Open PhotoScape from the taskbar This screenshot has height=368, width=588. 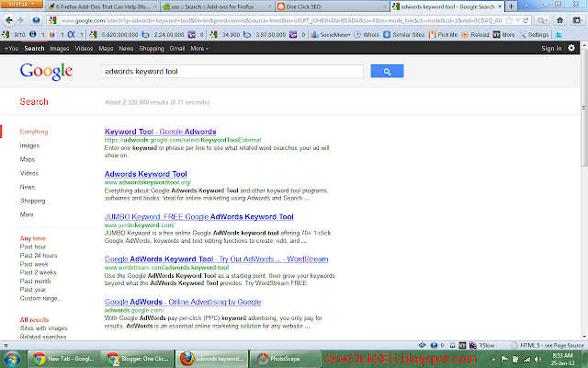(285, 359)
